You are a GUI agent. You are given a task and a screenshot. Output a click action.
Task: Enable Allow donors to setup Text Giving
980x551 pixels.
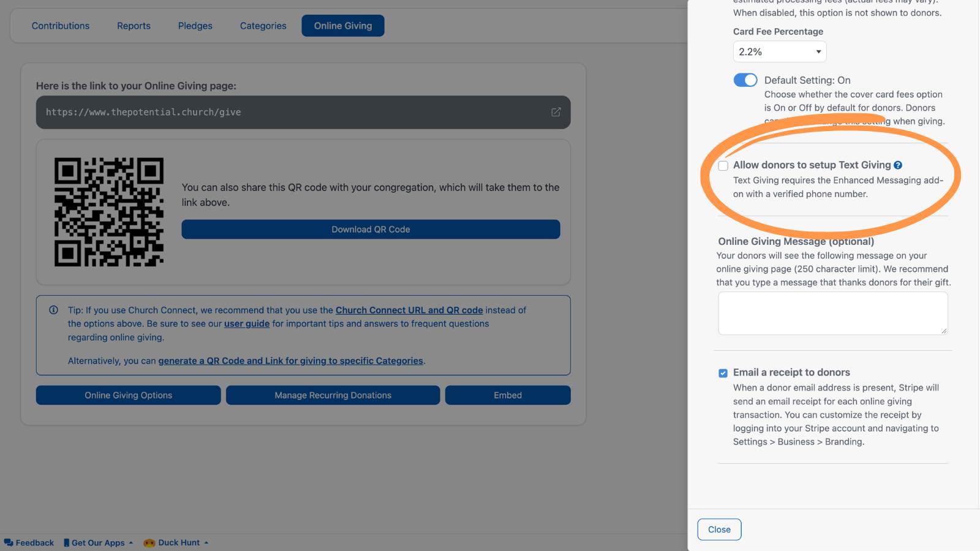click(723, 166)
